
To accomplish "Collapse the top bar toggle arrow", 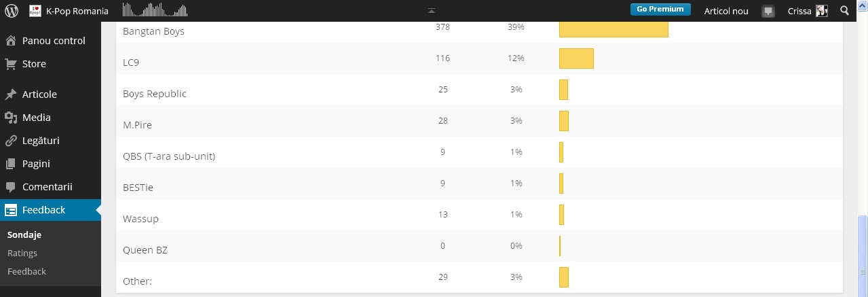I will (x=432, y=11).
